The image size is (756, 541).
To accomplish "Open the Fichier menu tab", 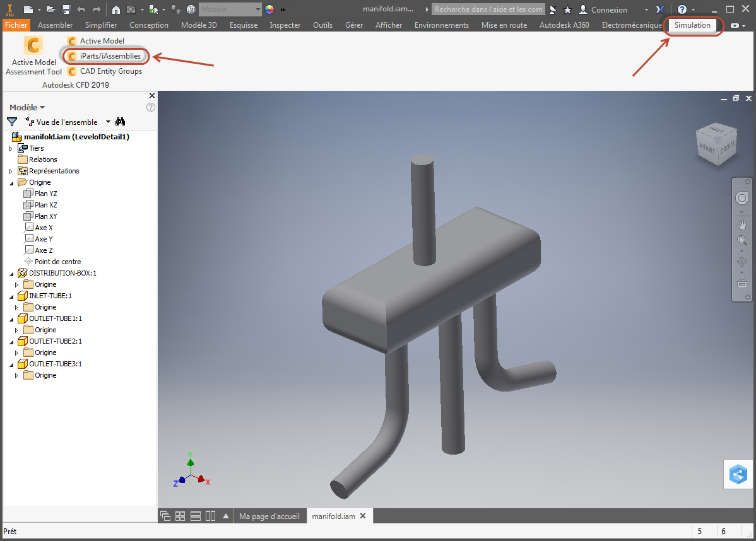I will click(16, 25).
